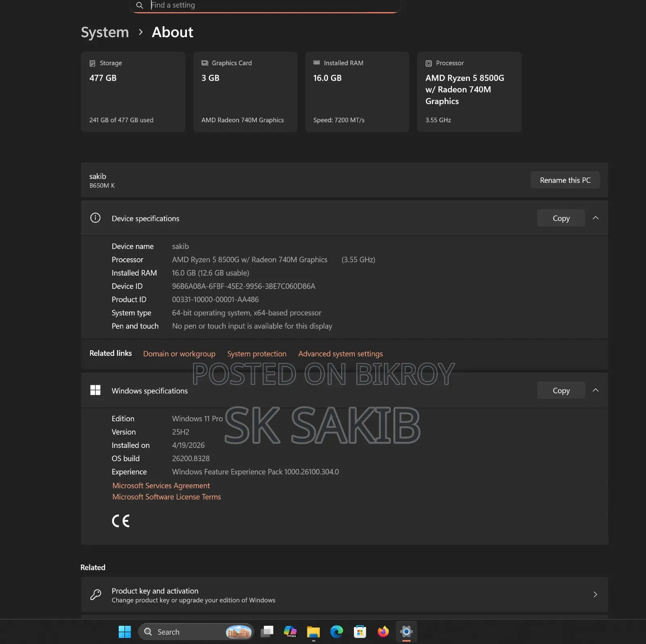Collapse the Windows specifications section
The image size is (646, 644).
point(596,390)
